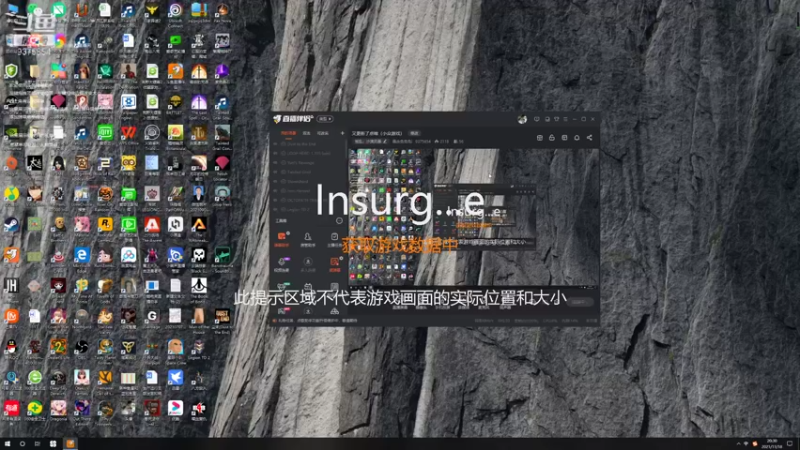Add a new scene with plus button
This screenshot has width=800, height=450.
click(x=342, y=133)
